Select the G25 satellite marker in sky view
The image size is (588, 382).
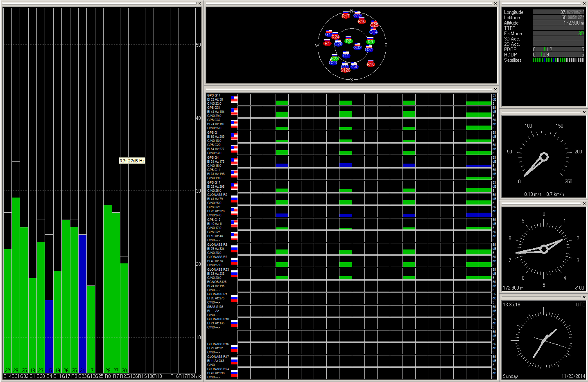click(374, 25)
